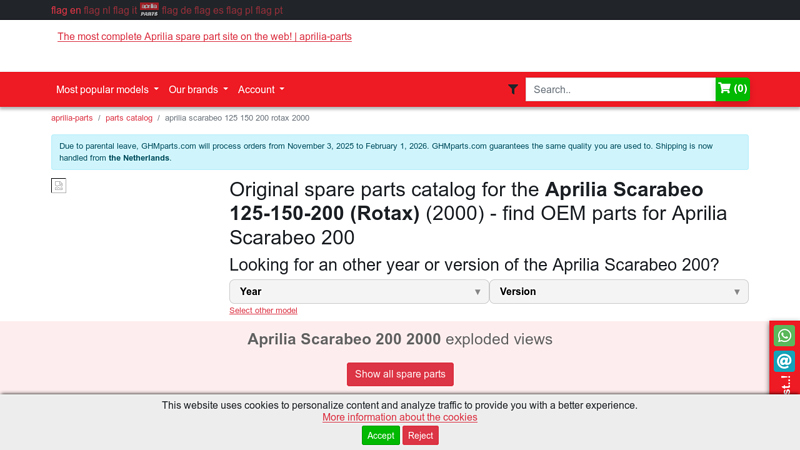Image resolution: width=800 pixels, height=450 pixels.
Task: Accept the cookies
Action: pos(381,436)
